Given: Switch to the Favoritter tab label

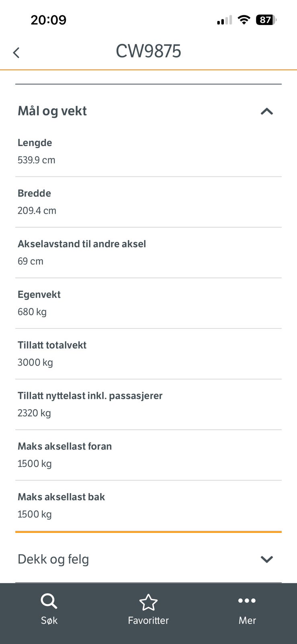Looking at the screenshot, I should [148, 620].
